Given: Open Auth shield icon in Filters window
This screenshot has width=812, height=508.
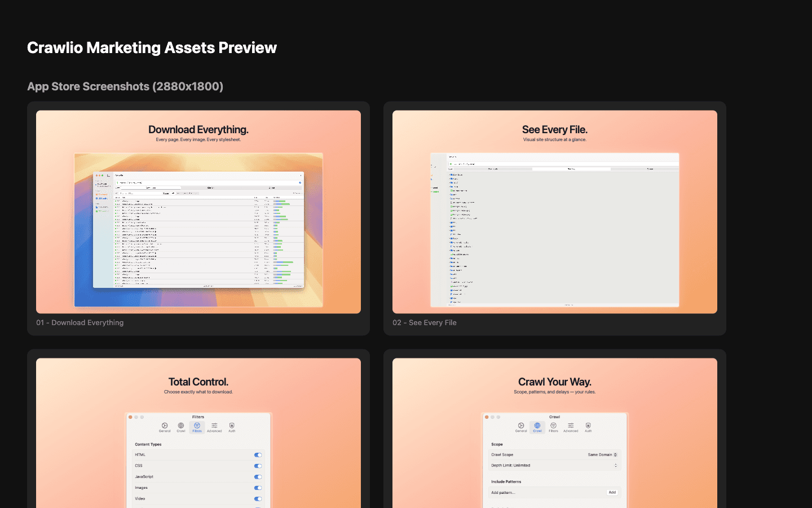Looking at the screenshot, I should tap(232, 427).
